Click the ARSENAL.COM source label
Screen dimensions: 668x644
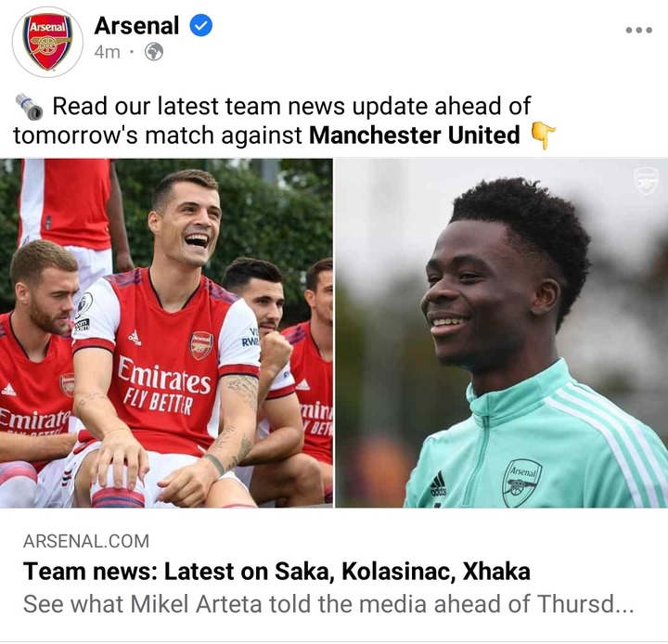pos(86,541)
